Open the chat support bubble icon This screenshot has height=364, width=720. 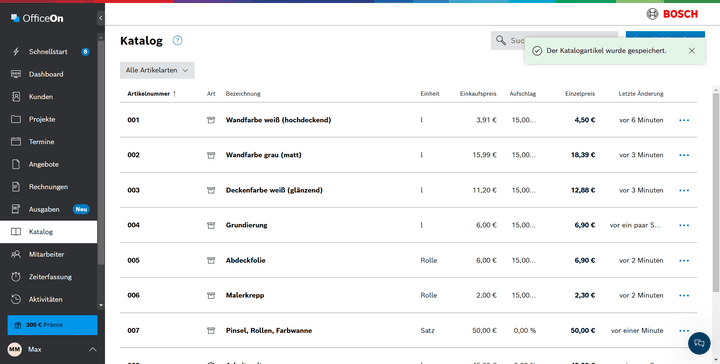(x=699, y=343)
